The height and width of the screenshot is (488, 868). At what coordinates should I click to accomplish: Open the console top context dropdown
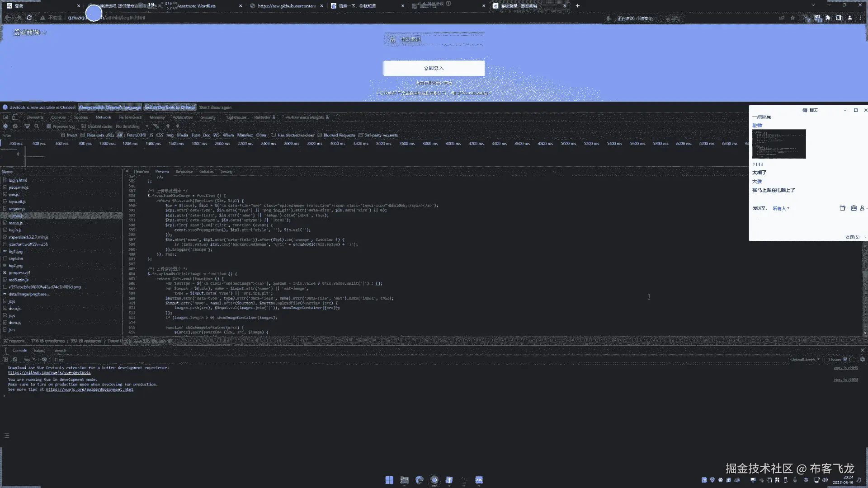29,360
